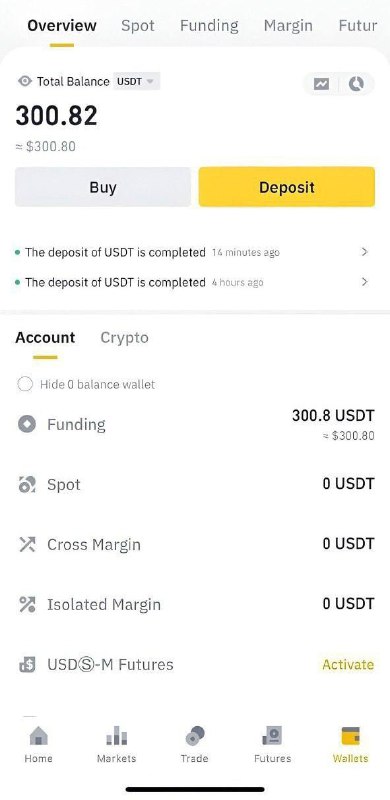Open the portfolio pie chart icon
This screenshot has height=800, width=390.
[x=356, y=84]
